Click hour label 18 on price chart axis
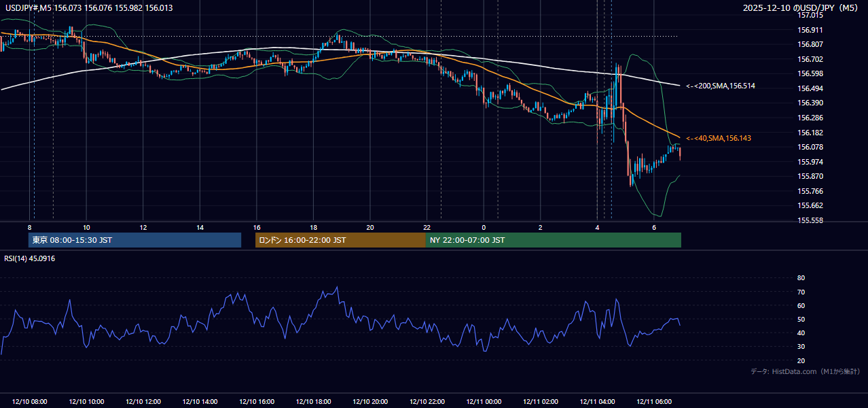 point(313,227)
